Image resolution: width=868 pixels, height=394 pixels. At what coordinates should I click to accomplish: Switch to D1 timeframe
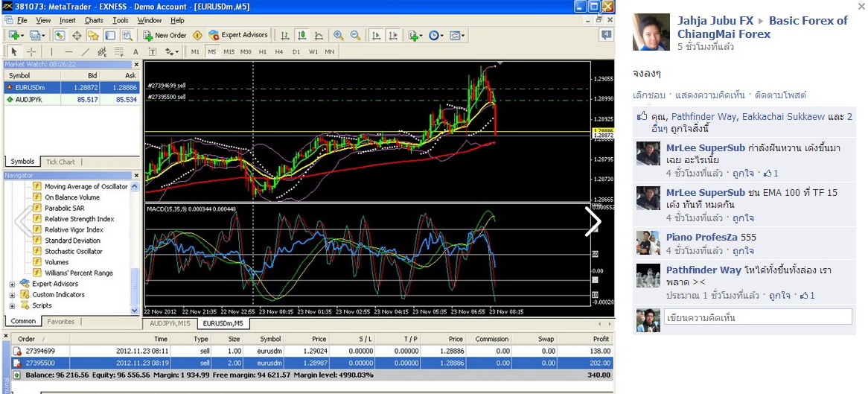[296, 51]
